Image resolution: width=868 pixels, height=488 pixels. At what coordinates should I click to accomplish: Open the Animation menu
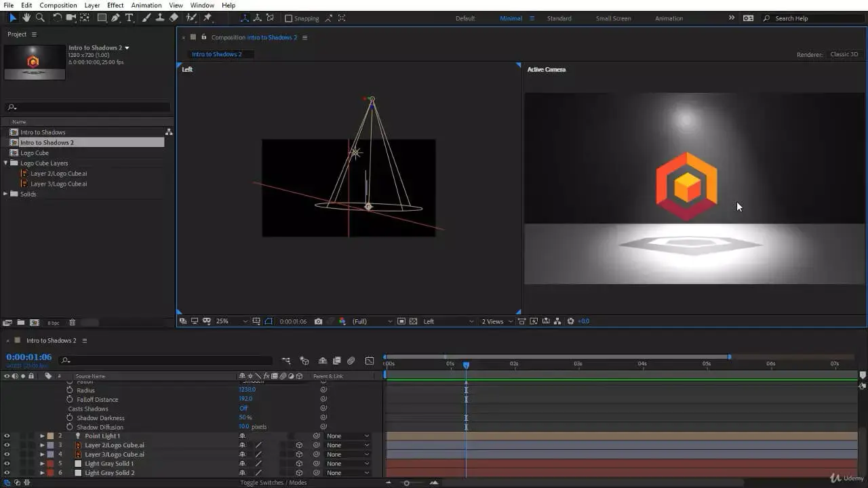pos(146,5)
